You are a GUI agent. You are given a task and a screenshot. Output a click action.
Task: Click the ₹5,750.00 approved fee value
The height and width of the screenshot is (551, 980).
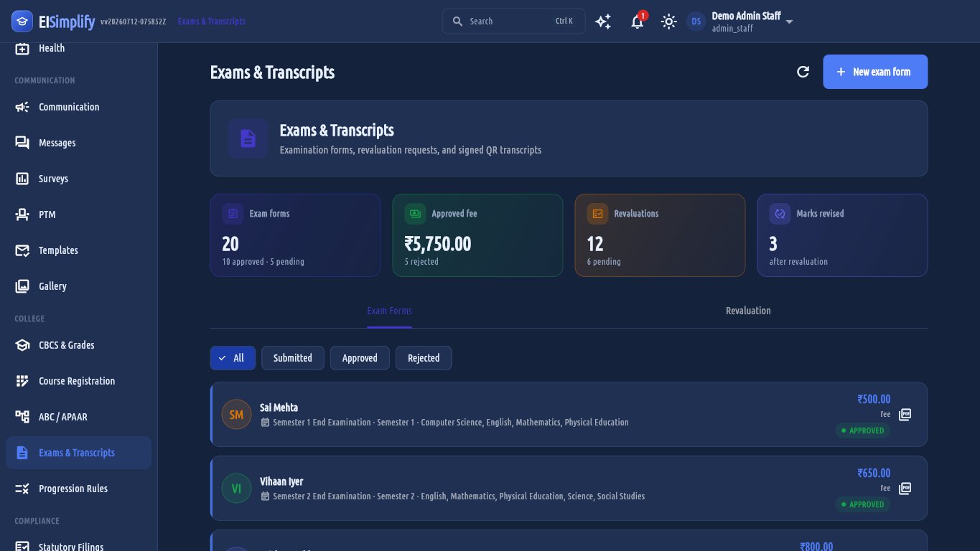(x=438, y=244)
